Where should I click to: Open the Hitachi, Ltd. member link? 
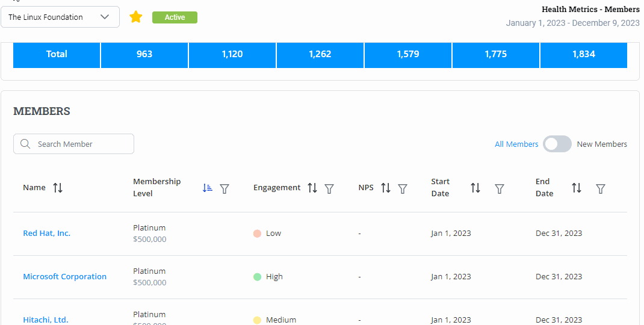46,320
